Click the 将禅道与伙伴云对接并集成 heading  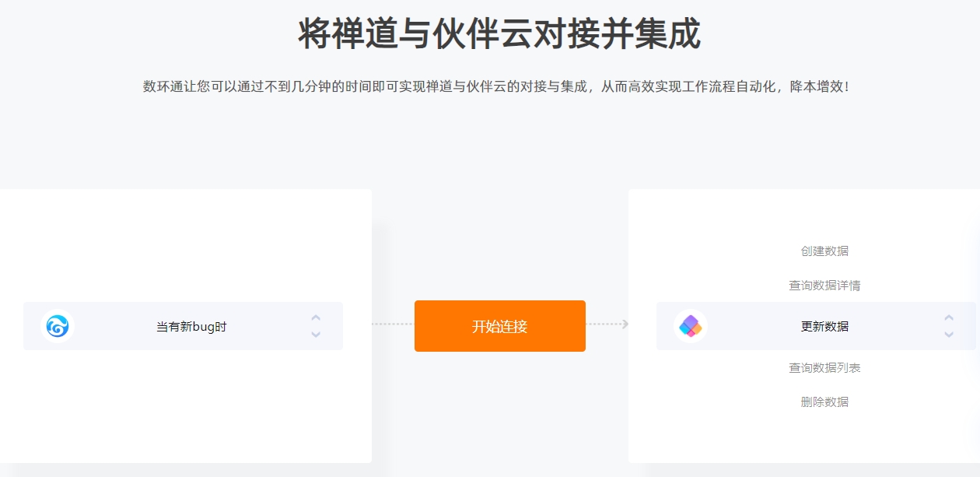click(x=499, y=33)
